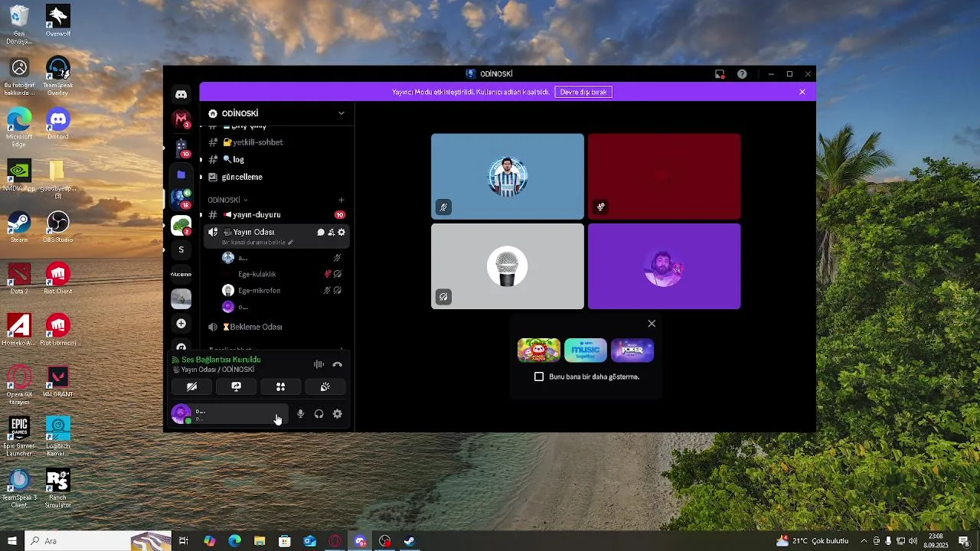Launch Music Together activity icon
The image size is (980, 551).
tap(586, 350)
